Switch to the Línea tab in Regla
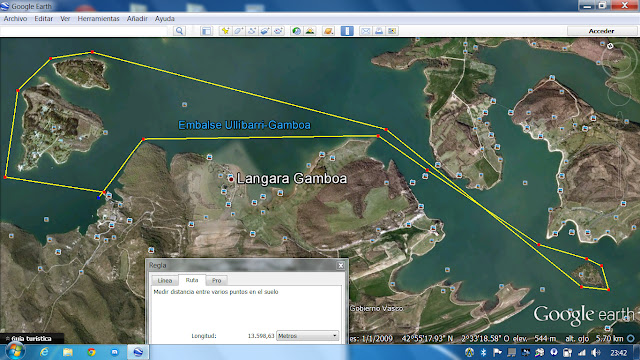 pyautogui.click(x=164, y=280)
